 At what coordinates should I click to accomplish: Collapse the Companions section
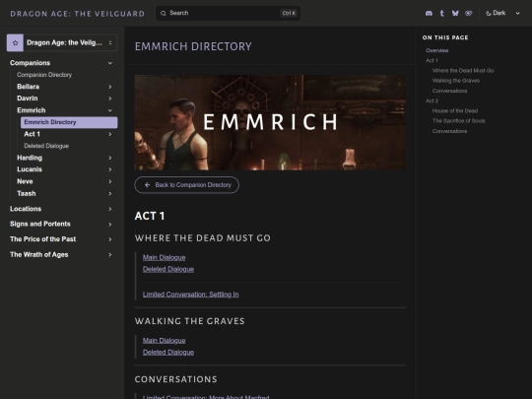(x=110, y=63)
